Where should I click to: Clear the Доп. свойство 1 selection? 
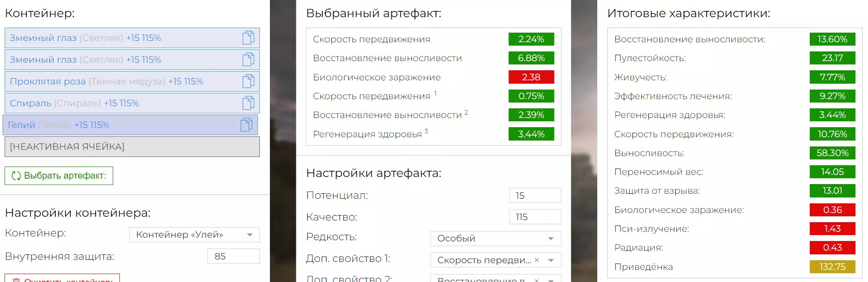tap(537, 260)
